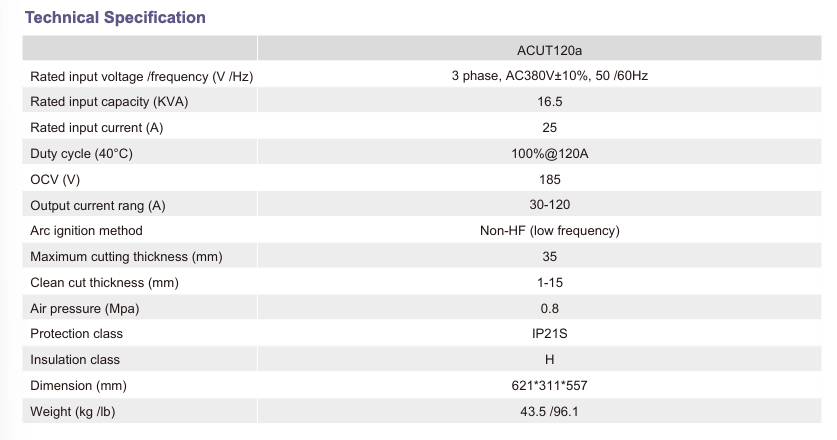Click the Clean cut thickness (mm) label
This screenshot has height=440, width=837.
click(104, 283)
